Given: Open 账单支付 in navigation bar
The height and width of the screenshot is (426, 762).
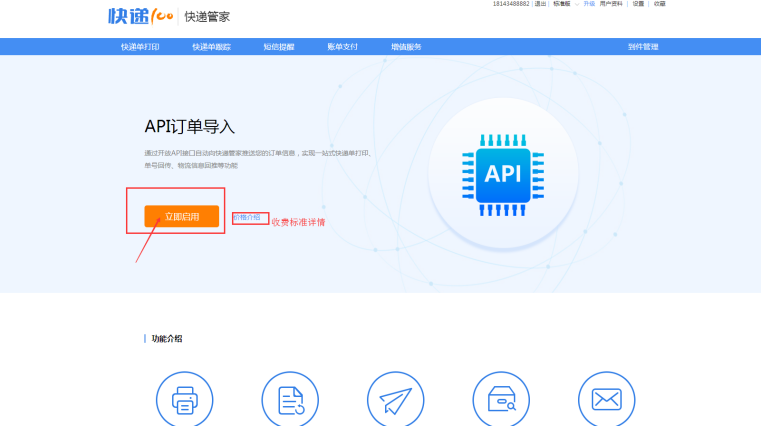Looking at the screenshot, I should tap(342, 47).
